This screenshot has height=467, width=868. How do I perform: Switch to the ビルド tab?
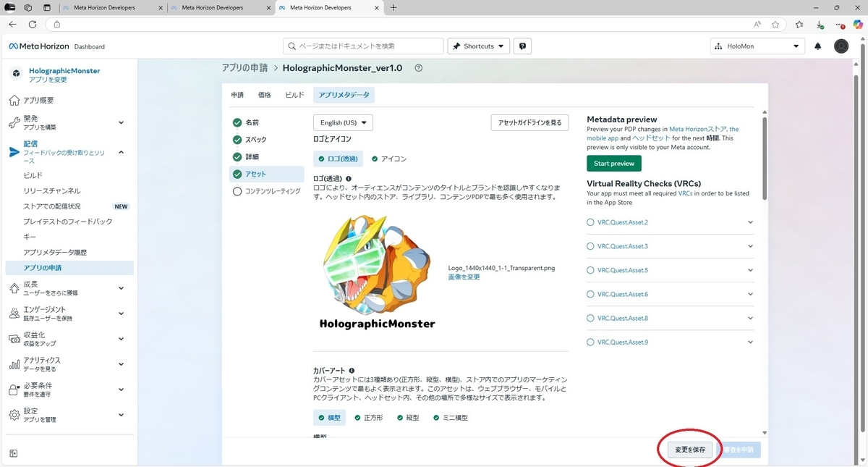pyautogui.click(x=295, y=95)
